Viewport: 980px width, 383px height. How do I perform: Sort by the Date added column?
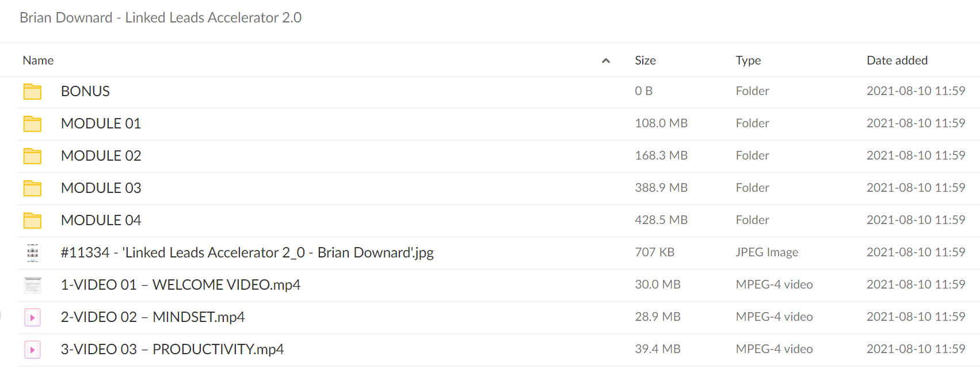(x=897, y=60)
